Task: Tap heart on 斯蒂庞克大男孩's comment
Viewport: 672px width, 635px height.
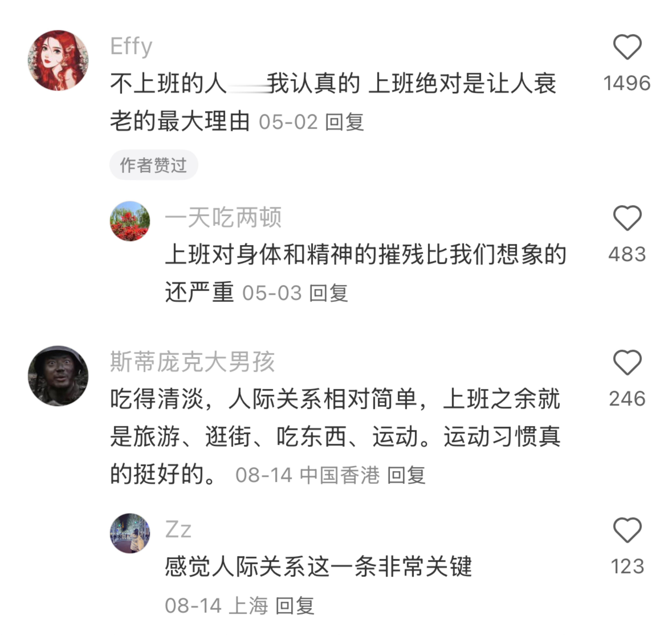Action: [627, 362]
